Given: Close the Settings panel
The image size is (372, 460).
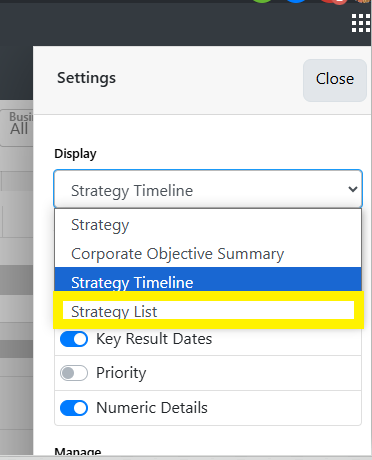Looking at the screenshot, I should [x=335, y=80].
